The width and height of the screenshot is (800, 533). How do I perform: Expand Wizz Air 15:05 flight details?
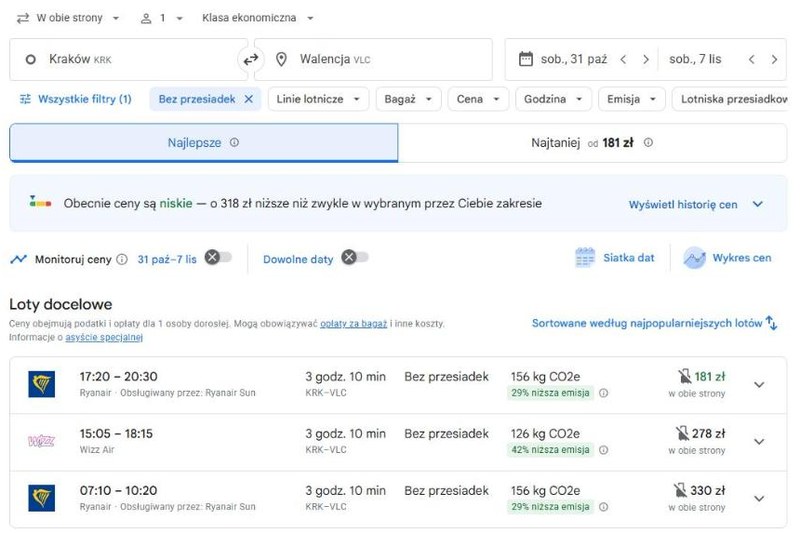759,442
